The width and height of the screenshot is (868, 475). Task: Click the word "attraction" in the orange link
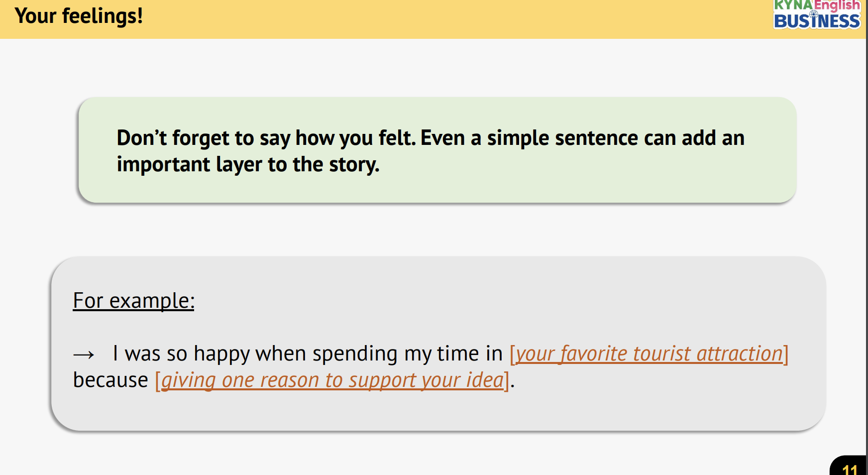[740, 354]
